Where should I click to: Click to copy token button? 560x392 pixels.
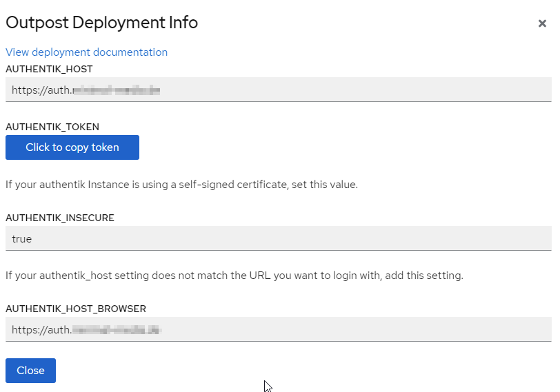tap(72, 147)
